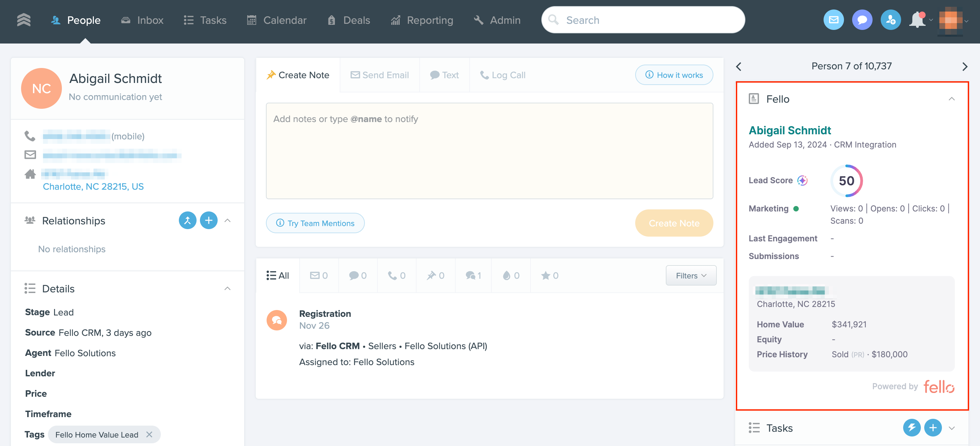Add a new task with plus icon
This screenshot has height=446, width=980.
(x=933, y=428)
